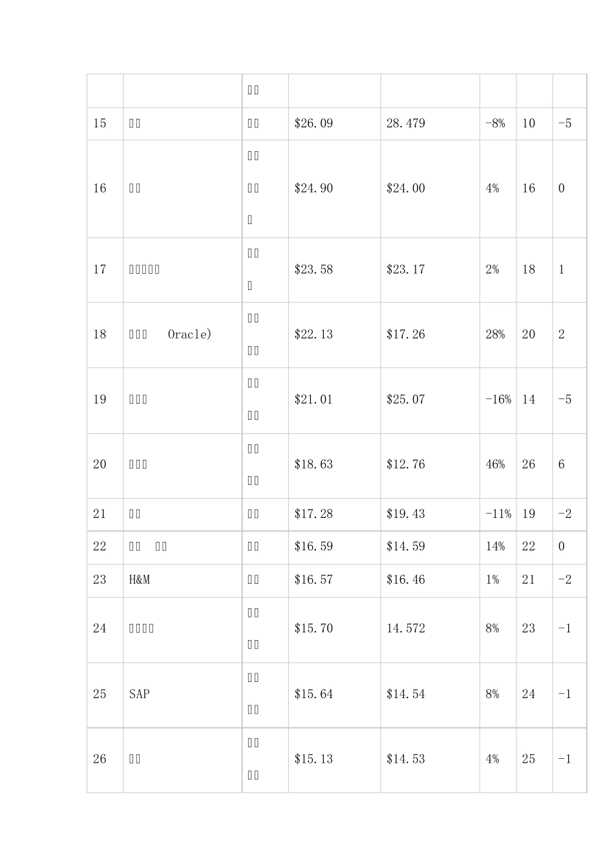Select the SAP brand name cell
Image resolution: width=614 pixels, height=868 pixels.
click(140, 694)
